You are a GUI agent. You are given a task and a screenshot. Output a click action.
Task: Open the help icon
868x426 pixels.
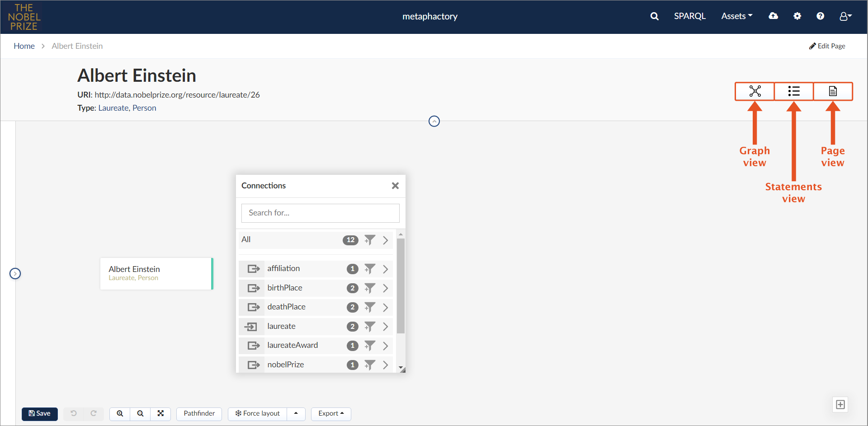tap(820, 16)
